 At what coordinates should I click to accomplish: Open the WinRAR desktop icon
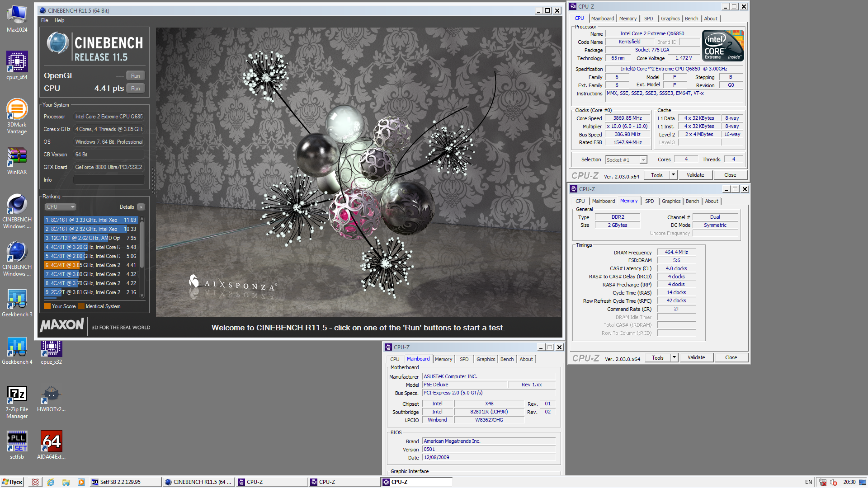(x=17, y=161)
